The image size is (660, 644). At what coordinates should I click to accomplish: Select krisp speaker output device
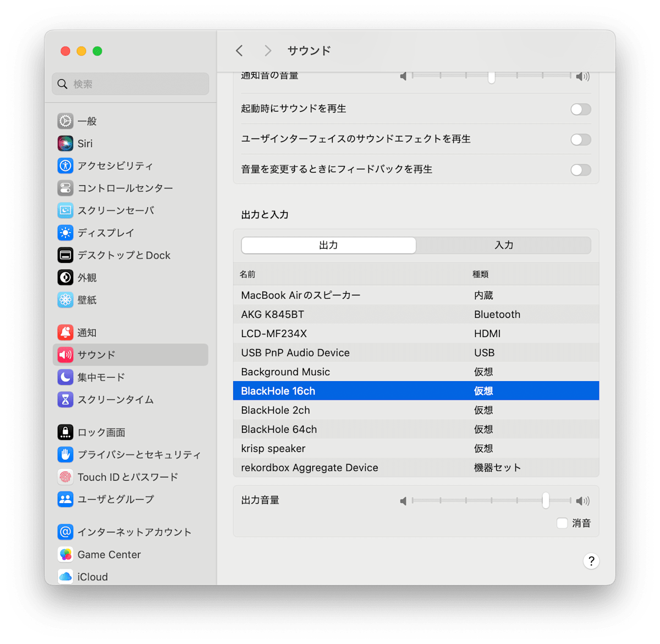coord(416,449)
